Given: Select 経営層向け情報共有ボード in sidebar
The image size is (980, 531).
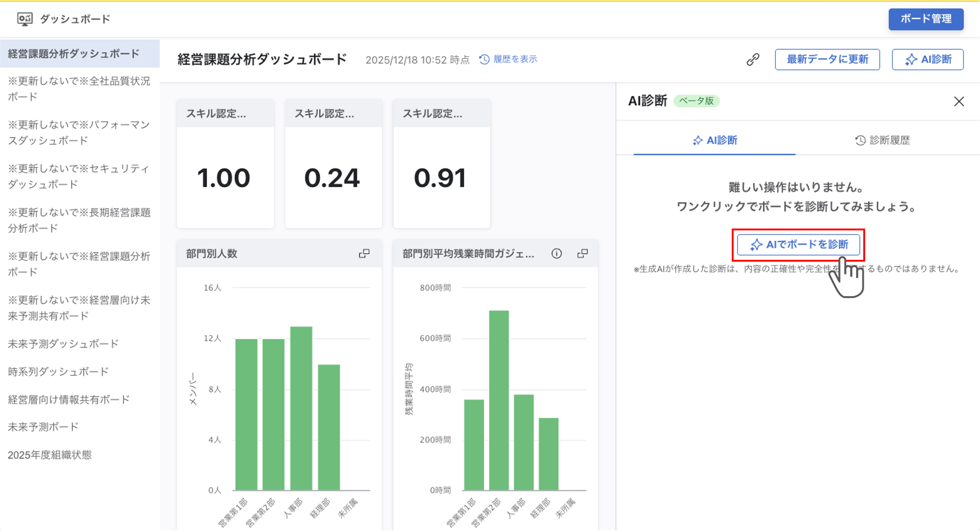Looking at the screenshot, I should (x=69, y=399).
